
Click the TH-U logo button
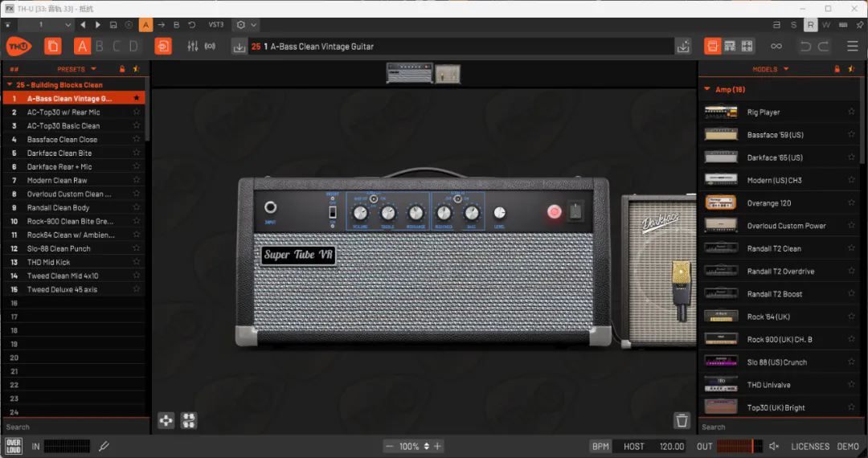click(x=18, y=47)
